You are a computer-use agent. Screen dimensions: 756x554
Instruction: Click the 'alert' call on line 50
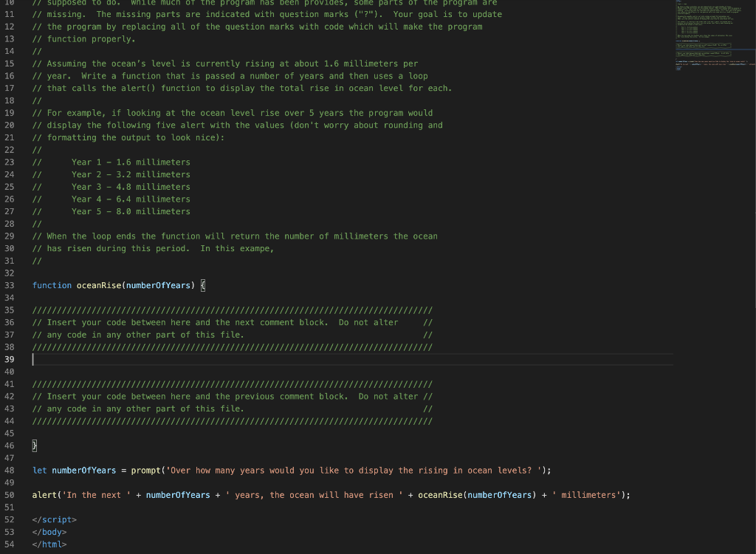[44, 495]
